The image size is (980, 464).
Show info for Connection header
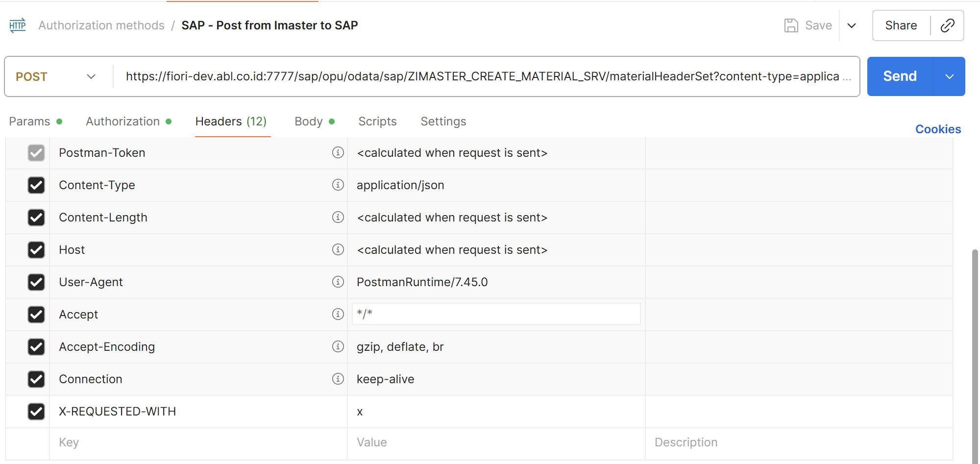pyautogui.click(x=338, y=379)
